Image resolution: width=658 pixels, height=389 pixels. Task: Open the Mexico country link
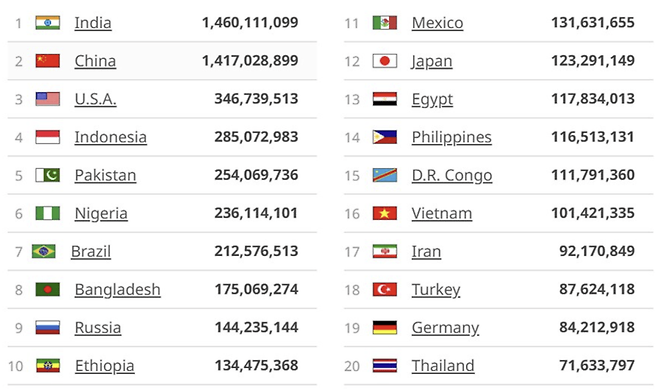[x=437, y=23]
